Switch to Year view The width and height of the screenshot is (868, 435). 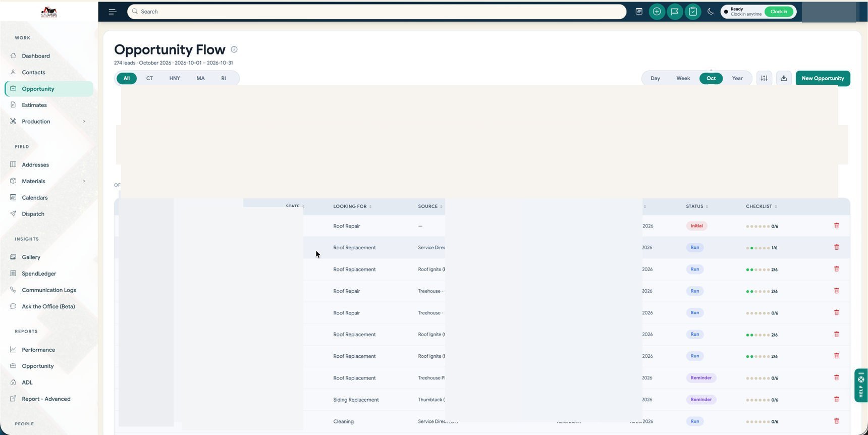(737, 78)
